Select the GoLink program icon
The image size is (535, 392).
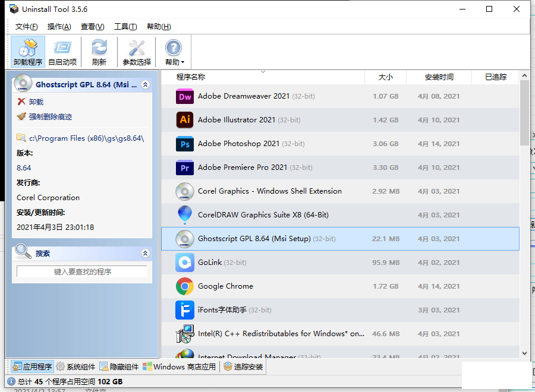[185, 263]
